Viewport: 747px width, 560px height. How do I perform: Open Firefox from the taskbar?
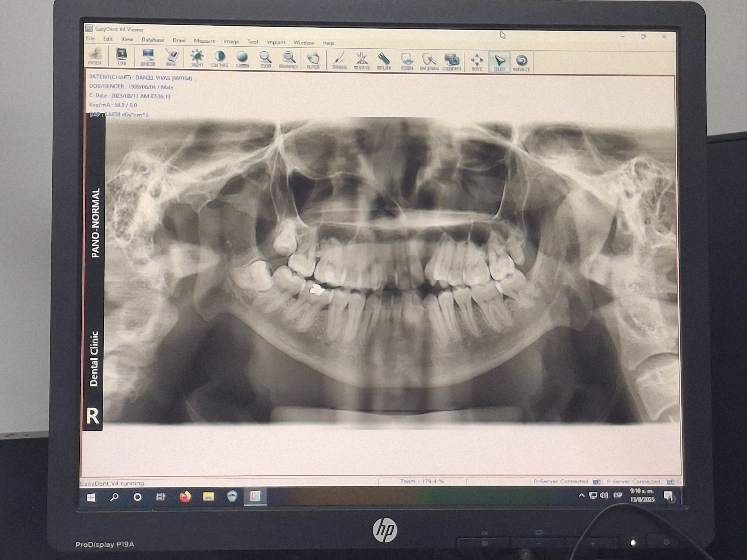coord(185,496)
